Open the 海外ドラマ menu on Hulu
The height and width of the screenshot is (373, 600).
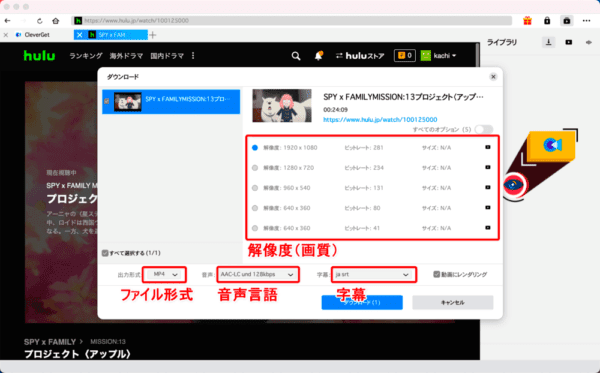(x=126, y=56)
